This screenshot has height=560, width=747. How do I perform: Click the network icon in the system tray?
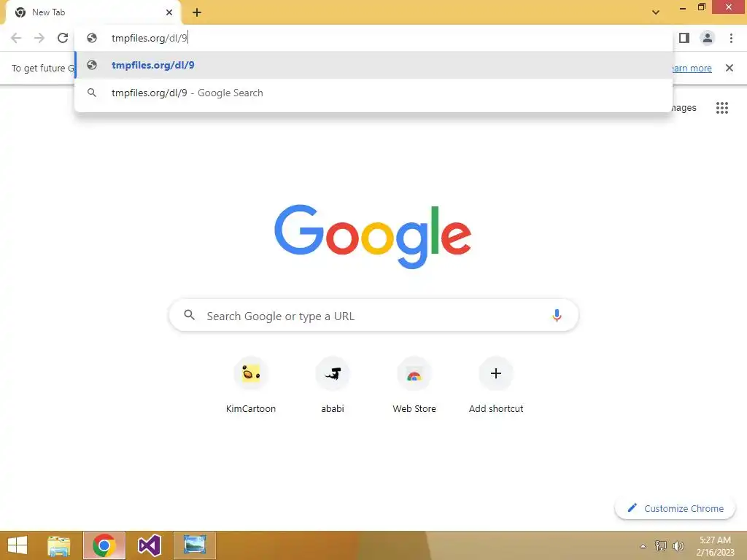click(x=661, y=546)
